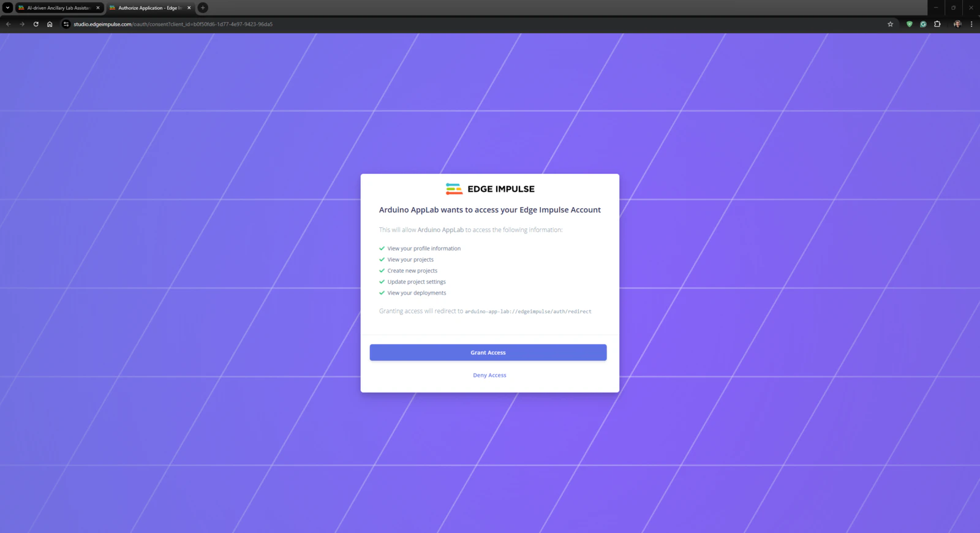Viewport: 980px width, 533px height.
Task: Reload the current page
Action: pos(36,25)
